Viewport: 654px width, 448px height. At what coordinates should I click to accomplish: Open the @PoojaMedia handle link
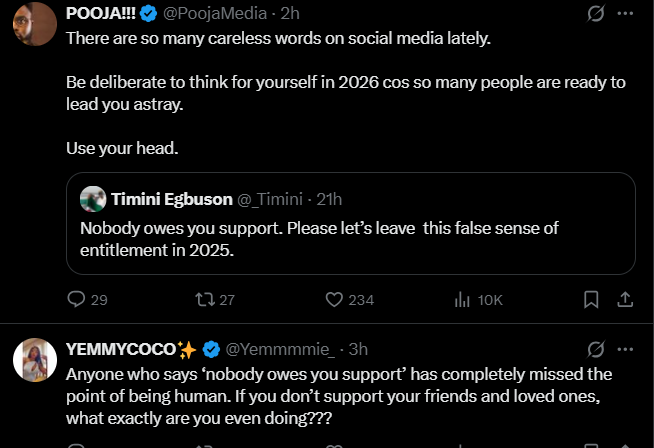[212, 15]
